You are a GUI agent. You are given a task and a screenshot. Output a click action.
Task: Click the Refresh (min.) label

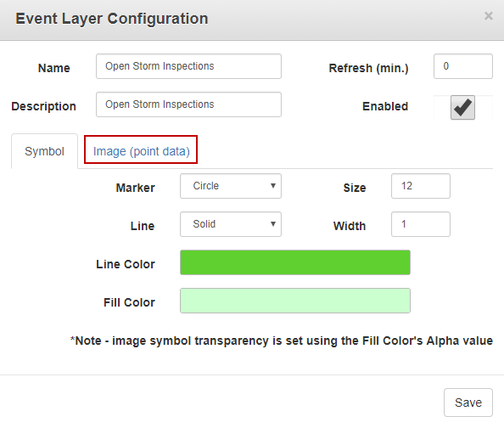tap(368, 68)
